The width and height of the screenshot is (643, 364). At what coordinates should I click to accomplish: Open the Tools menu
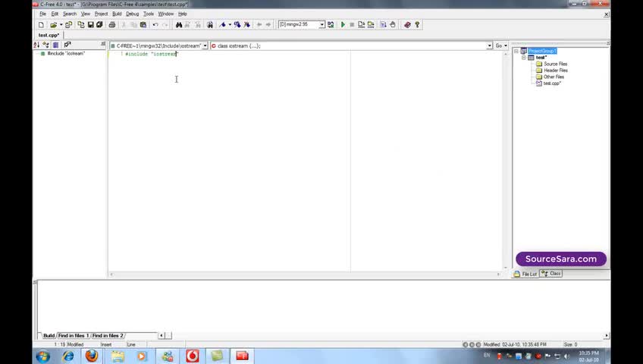coord(149,14)
